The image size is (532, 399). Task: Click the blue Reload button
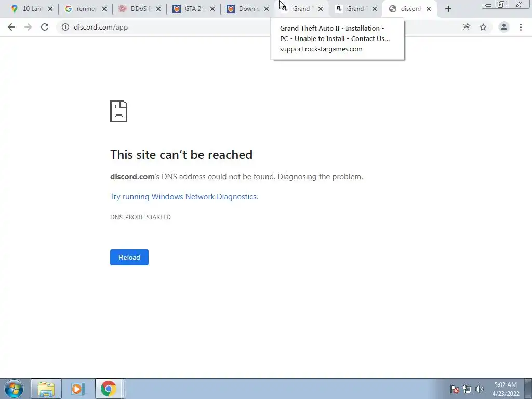[x=129, y=257]
